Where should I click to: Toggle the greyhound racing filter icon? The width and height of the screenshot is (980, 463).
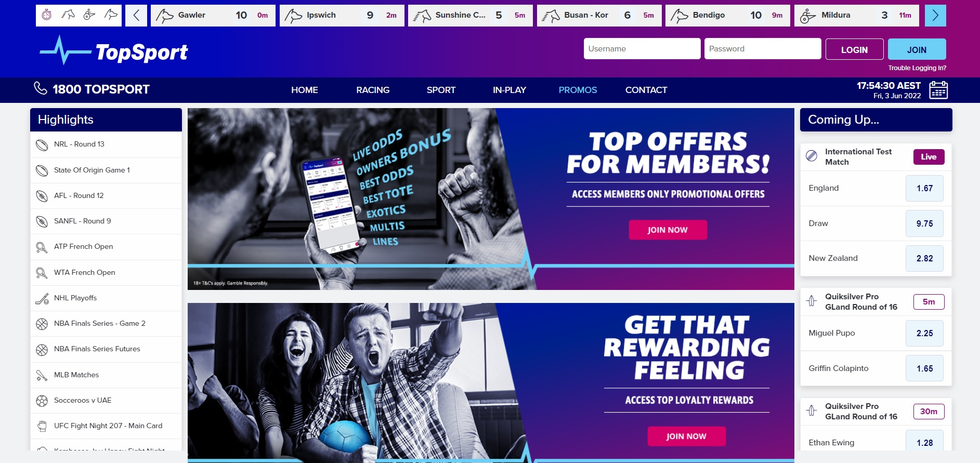click(x=111, y=15)
